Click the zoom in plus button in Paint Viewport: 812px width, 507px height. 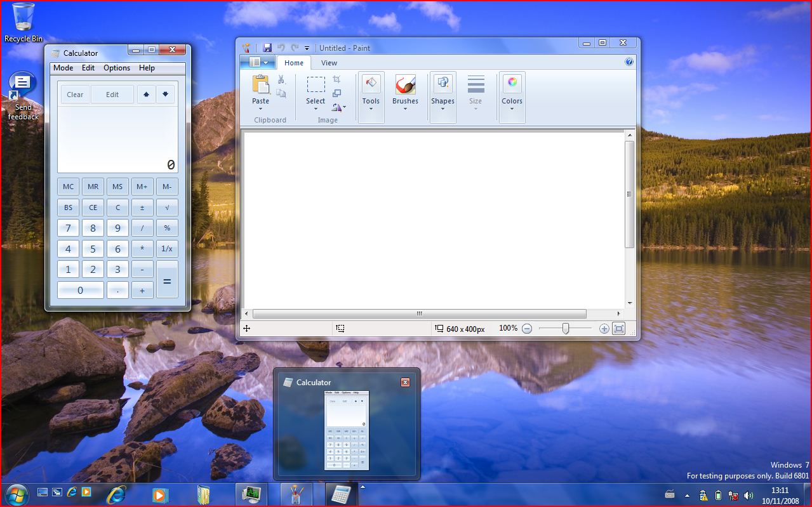click(604, 328)
